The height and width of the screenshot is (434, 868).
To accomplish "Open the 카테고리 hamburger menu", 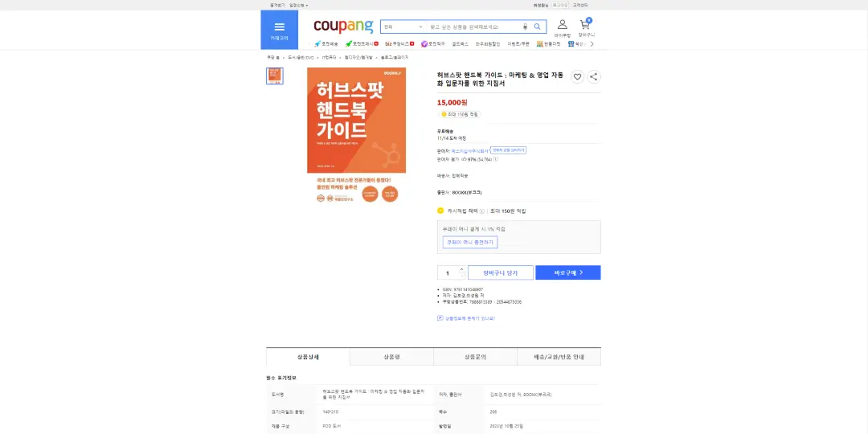I will coord(279,30).
